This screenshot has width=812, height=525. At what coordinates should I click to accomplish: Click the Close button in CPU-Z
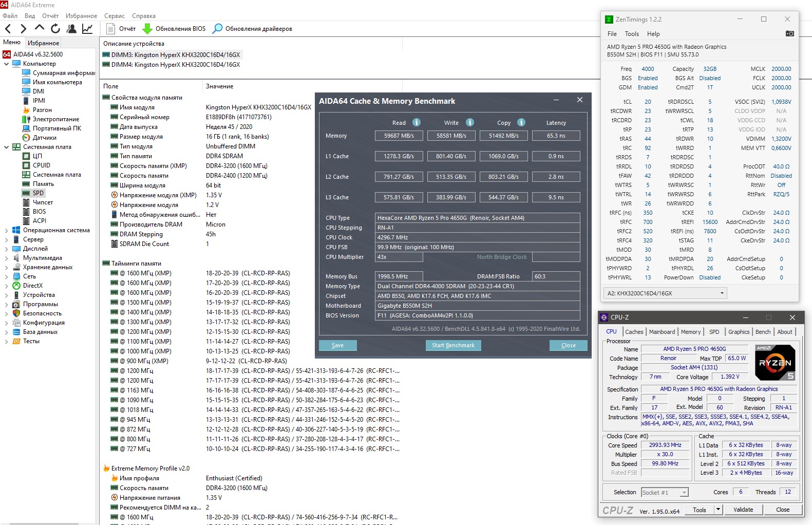783,510
